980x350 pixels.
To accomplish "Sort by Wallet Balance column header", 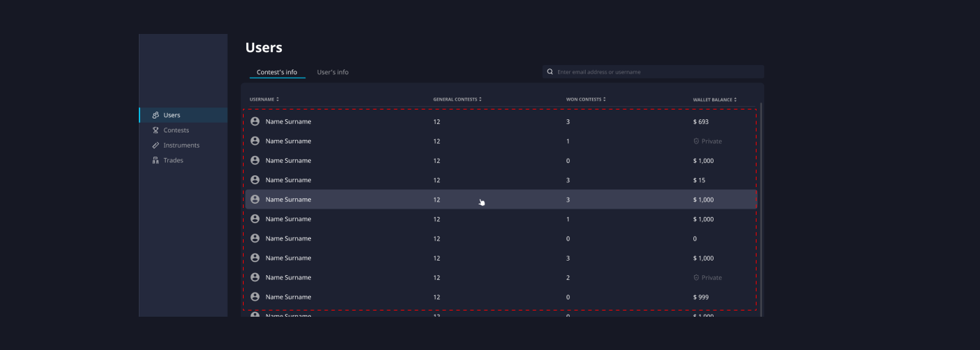I will click(715, 100).
